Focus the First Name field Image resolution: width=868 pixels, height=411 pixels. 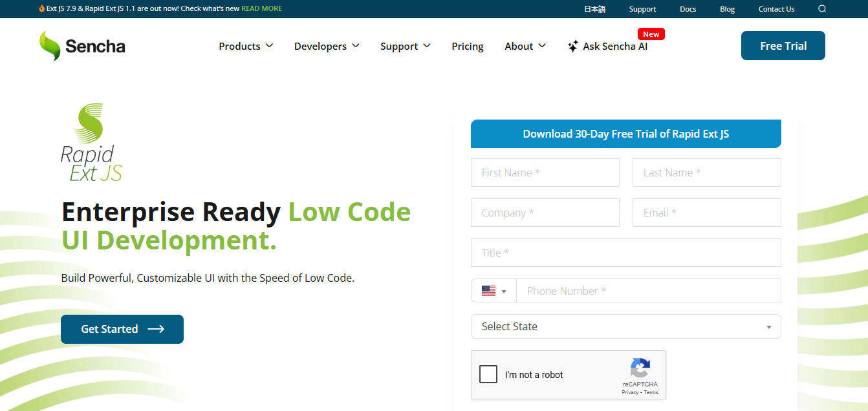[545, 173]
